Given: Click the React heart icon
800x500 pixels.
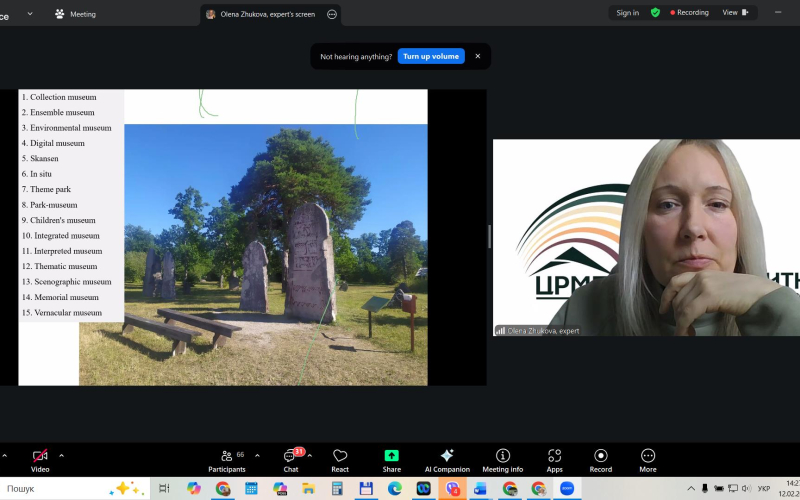Looking at the screenshot, I should 340,459.
